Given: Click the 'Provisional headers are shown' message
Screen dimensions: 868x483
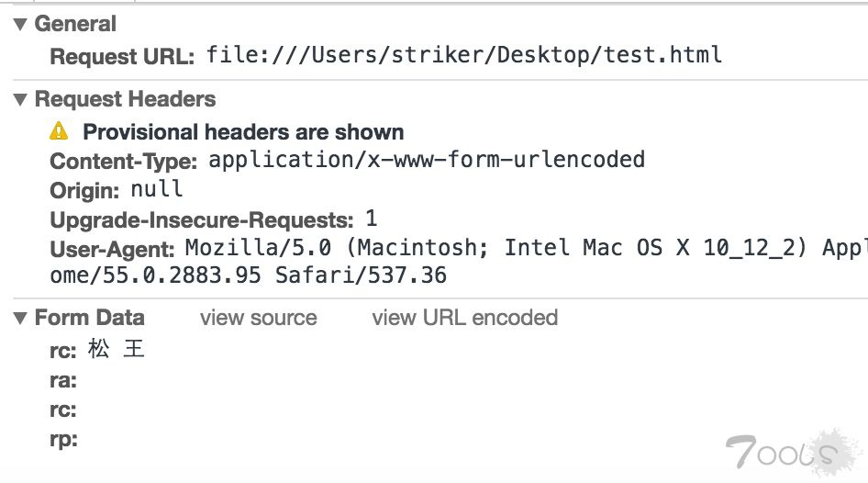Looking at the screenshot, I should pyautogui.click(x=243, y=132).
